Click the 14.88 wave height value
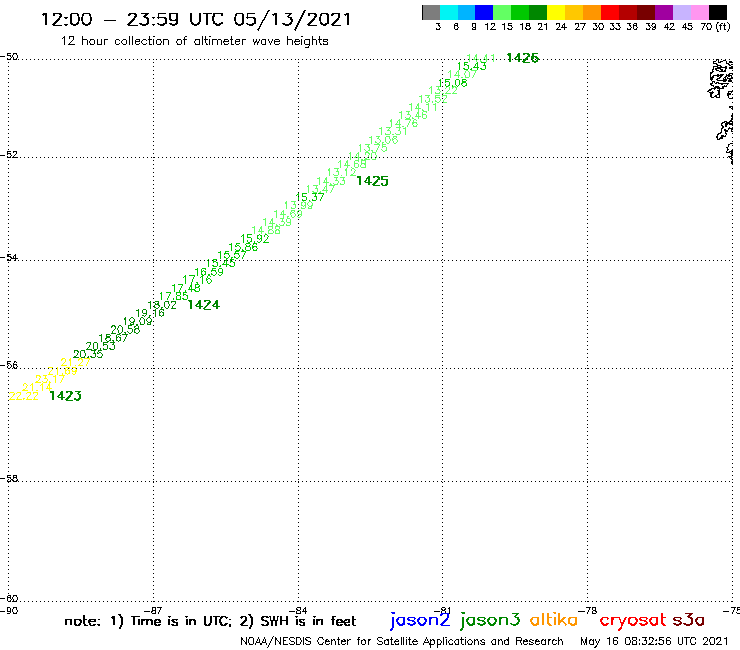Screen dimensions: 740x650 tap(266, 230)
